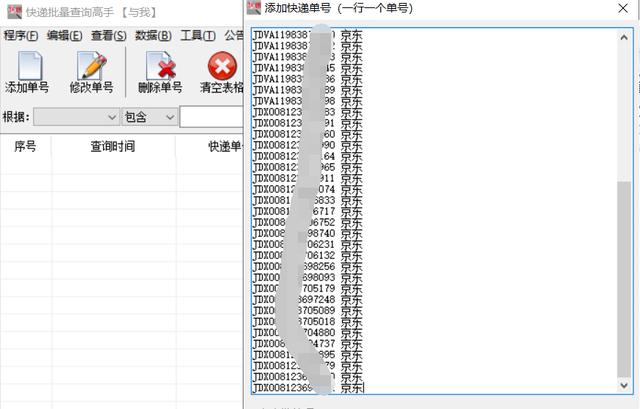The height and width of the screenshot is (409, 640).
Task: Open the 查看(S) menu
Action: (109, 36)
